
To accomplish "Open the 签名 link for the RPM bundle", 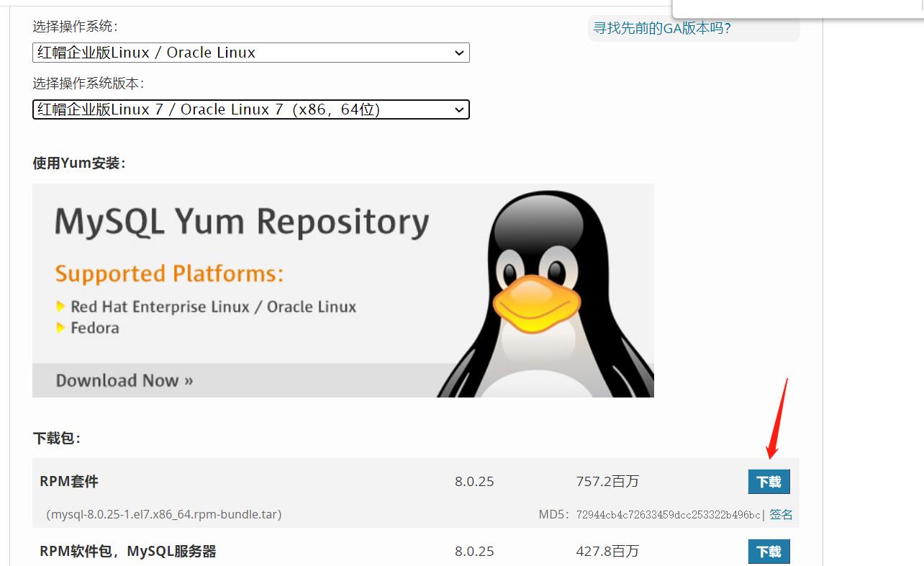I will tap(781, 514).
